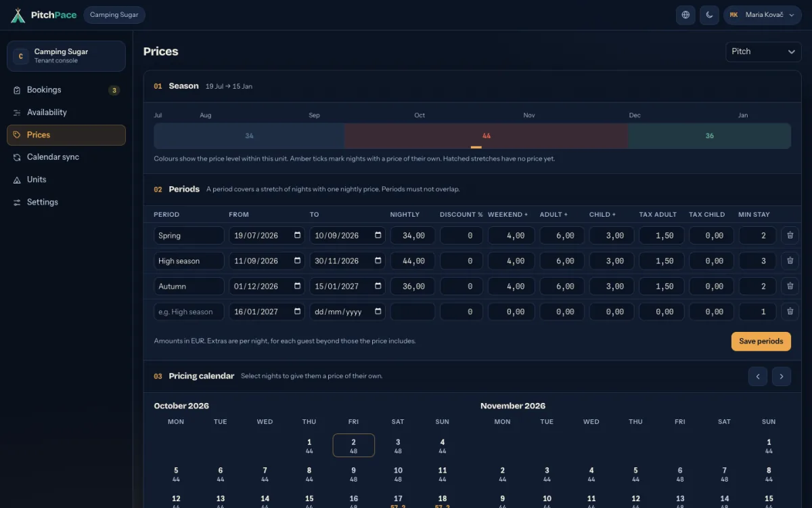Open the Pitch unit type dropdown

763,51
